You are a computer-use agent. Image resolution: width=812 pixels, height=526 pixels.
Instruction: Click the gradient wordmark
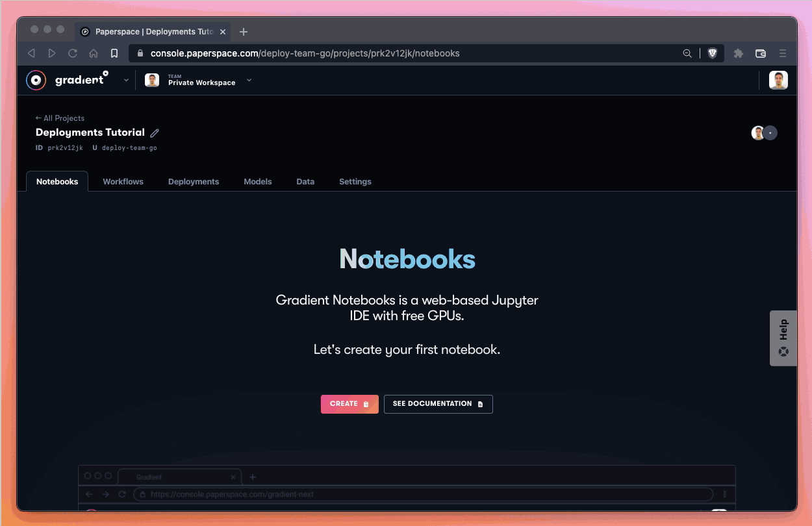tap(82, 80)
